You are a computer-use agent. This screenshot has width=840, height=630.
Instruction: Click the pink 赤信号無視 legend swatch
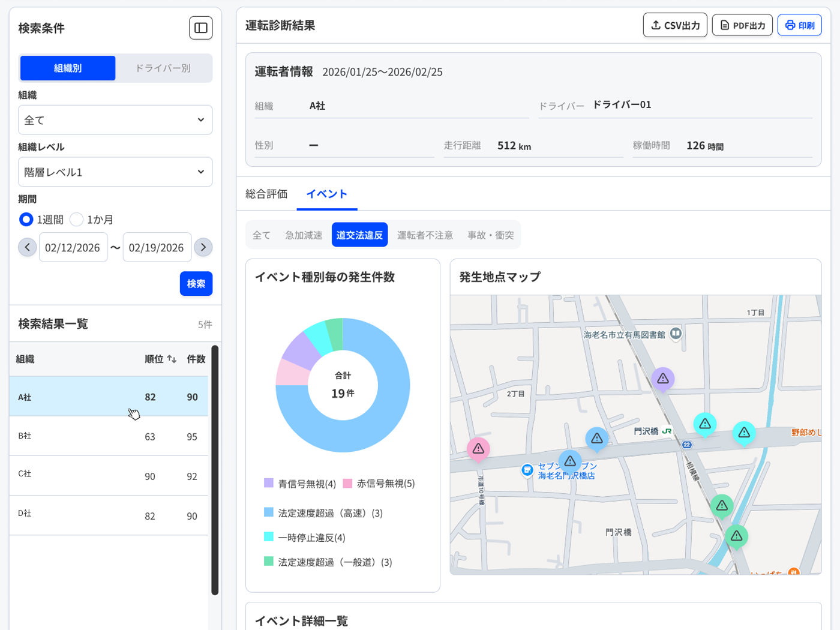347,483
